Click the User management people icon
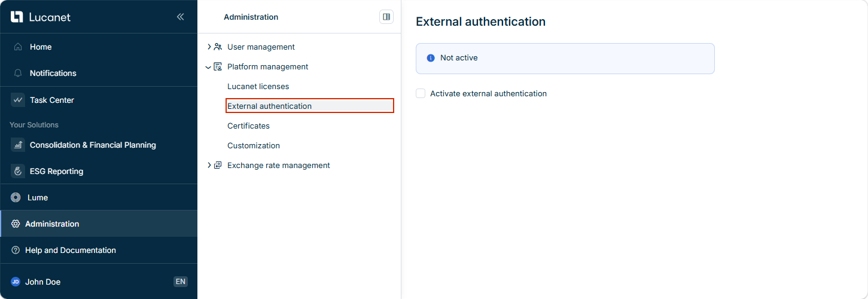 218,47
